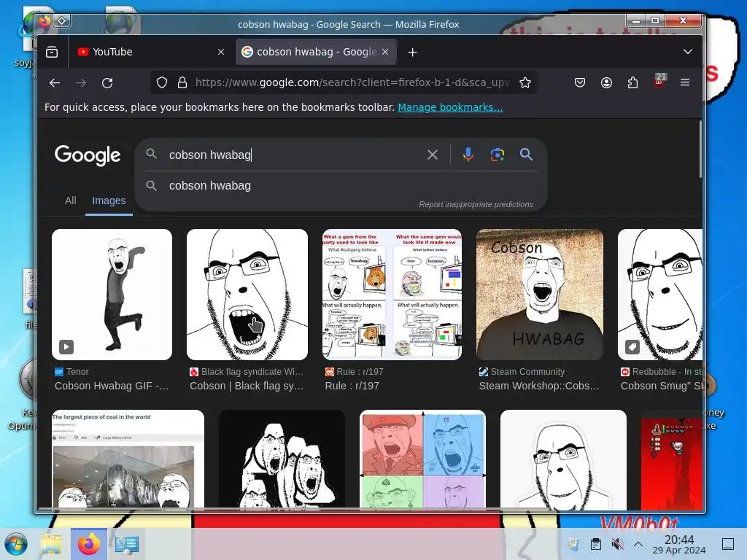This screenshot has height=560, width=747.
Task: Open the Firefox application menu
Action: (685, 83)
